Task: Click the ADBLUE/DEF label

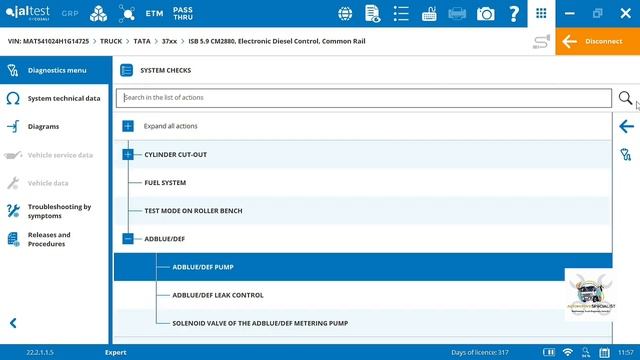Action: [164, 239]
